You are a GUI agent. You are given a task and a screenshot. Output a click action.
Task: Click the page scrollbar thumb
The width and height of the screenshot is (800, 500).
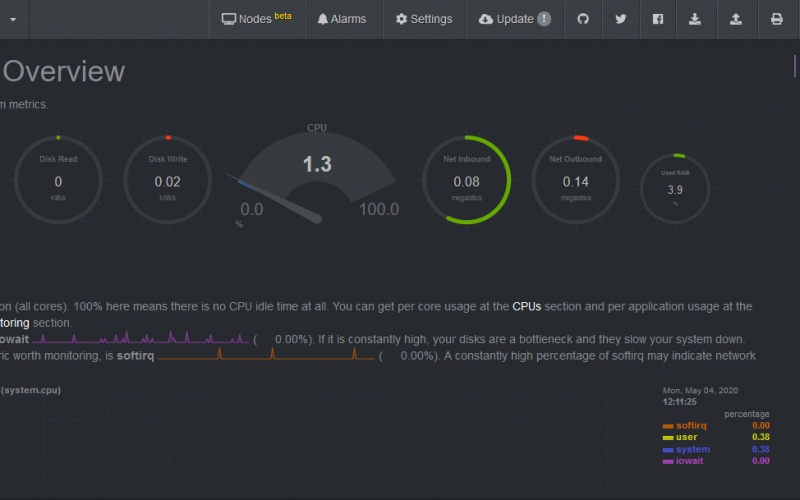tap(795, 66)
